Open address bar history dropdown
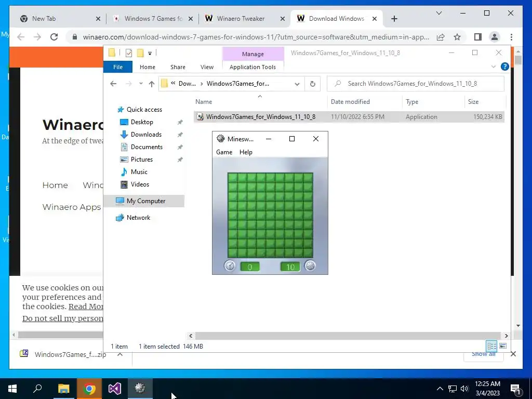 click(x=297, y=84)
